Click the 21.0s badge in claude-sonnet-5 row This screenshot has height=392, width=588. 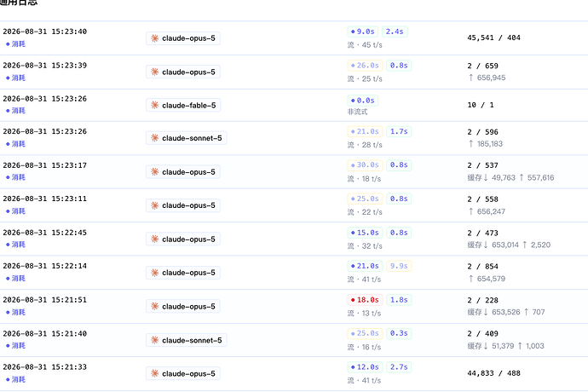[366, 131]
